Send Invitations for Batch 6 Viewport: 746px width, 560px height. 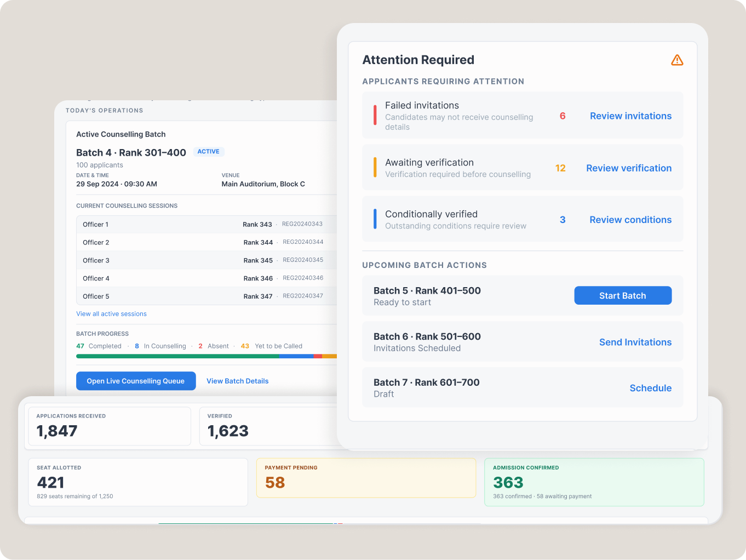click(x=635, y=342)
